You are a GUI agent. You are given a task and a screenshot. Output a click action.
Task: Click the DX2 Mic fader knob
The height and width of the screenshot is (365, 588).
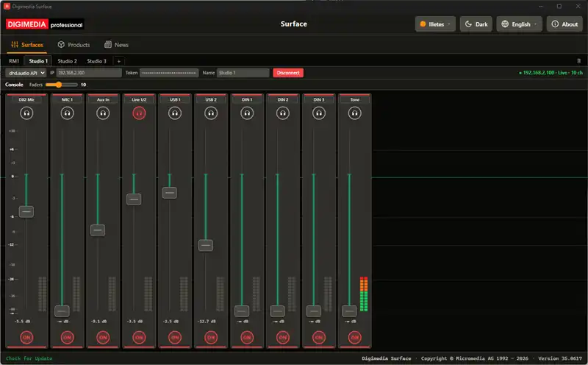pyautogui.click(x=26, y=212)
